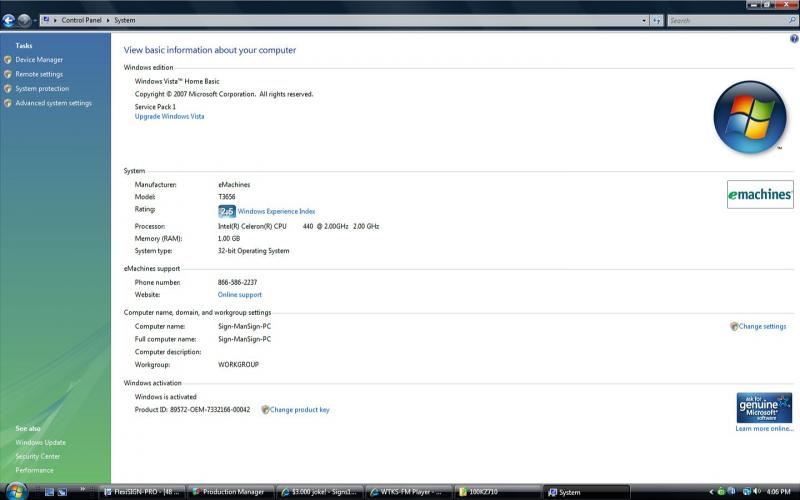Click the magnifier icon in Search box

click(x=792, y=20)
